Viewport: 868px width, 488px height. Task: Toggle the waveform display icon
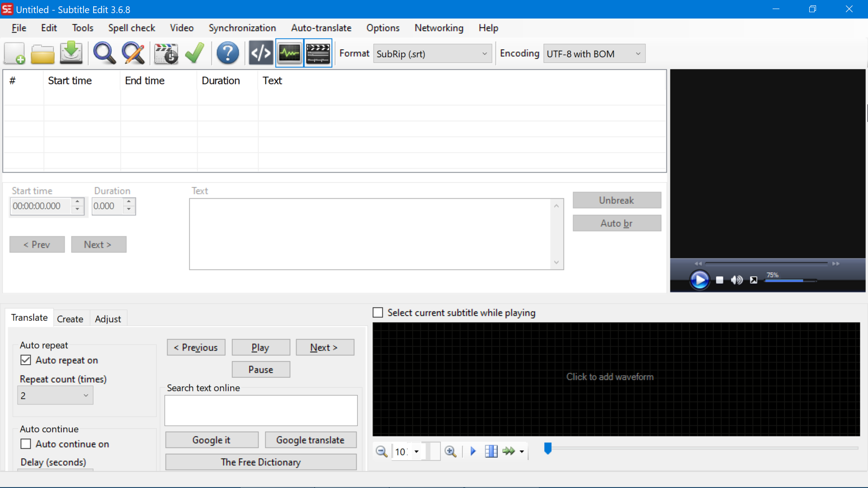pyautogui.click(x=289, y=53)
